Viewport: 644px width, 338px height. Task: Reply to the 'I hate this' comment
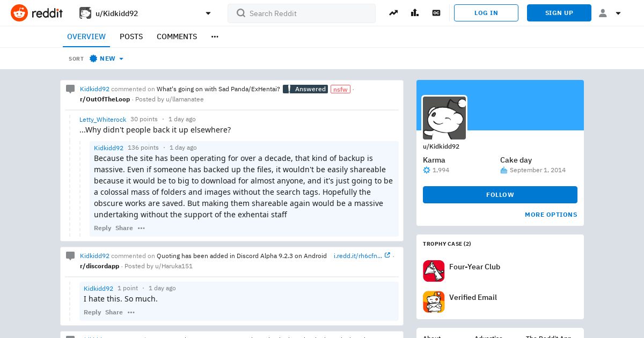tap(92, 312)
